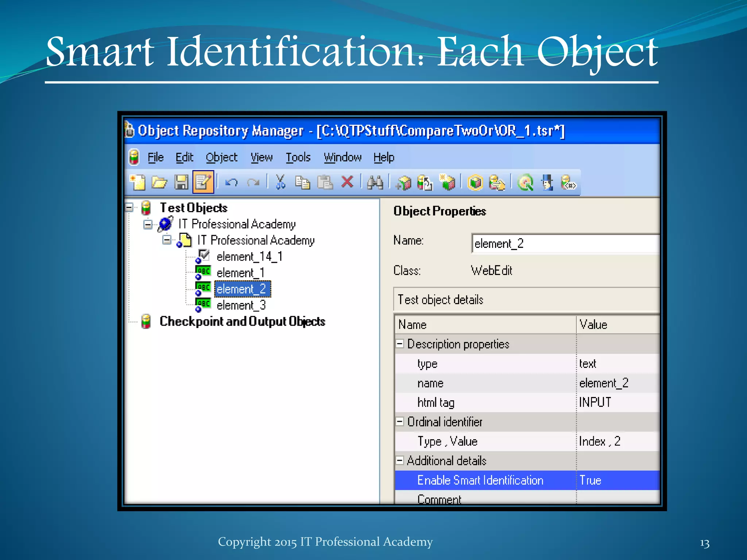Screen dimensions: 747x560
Task: Click the WebEdit class value
Action: pos(491,271)
